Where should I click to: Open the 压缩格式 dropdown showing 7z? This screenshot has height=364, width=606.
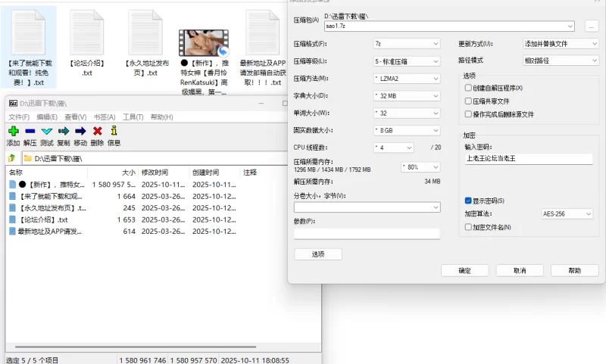point(406,44)
